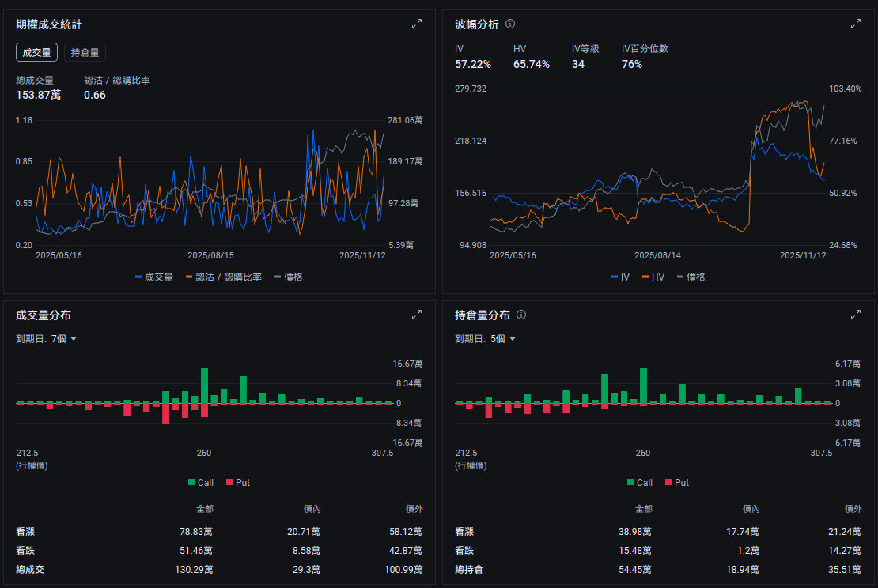Viewport: 878px width, 588px height.
Task: Toggle the 認沽 / 認購比率 legend series
Action: [223, 277]
